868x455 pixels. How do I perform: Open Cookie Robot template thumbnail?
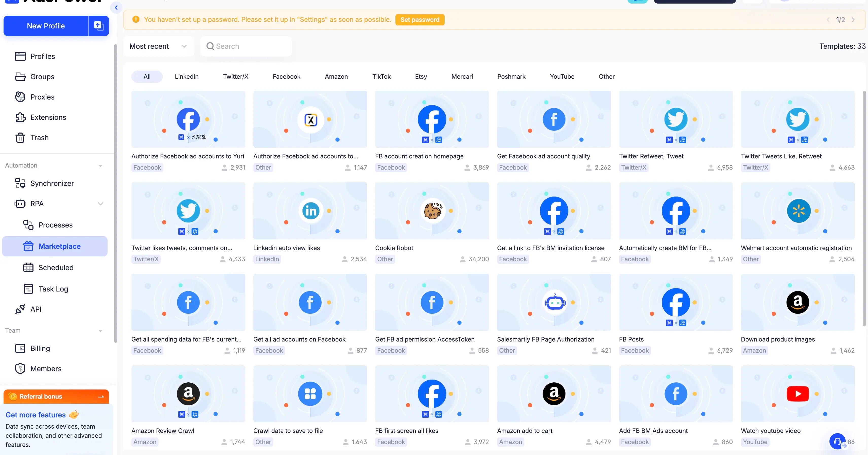(432, 211)
